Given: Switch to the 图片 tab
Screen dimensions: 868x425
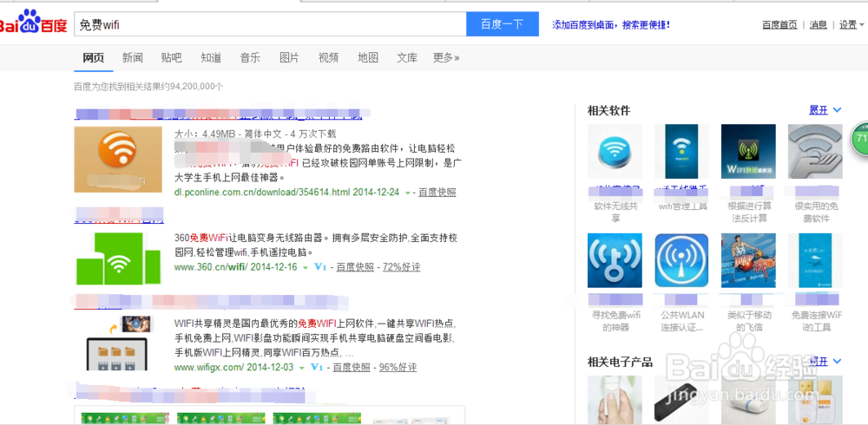Looking at the screenshot, I should 289,57.
